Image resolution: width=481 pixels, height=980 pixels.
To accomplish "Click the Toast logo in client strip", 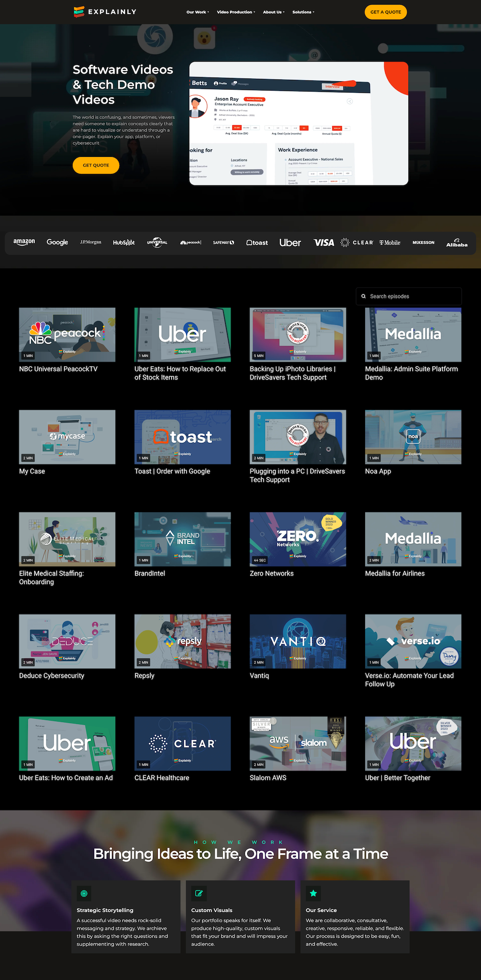I will point(257,243).
